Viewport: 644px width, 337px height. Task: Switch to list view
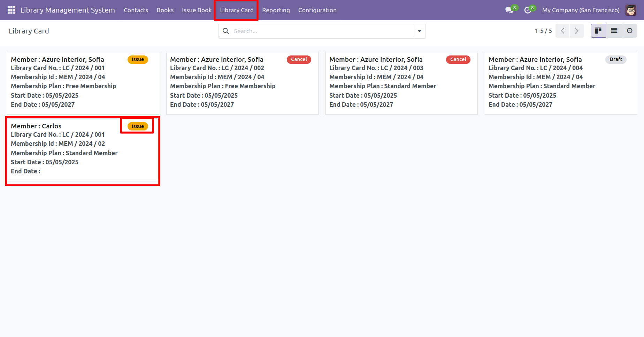(x=614, y=31)
